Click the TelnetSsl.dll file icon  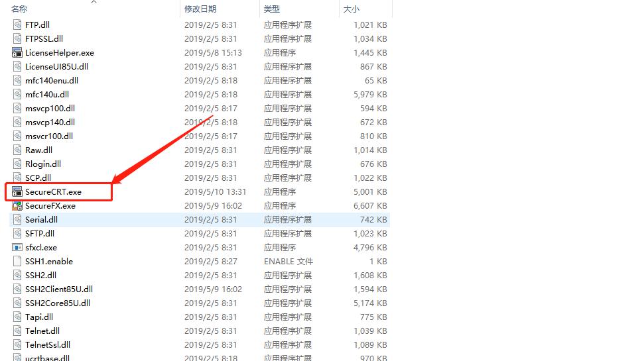[17, 345]
